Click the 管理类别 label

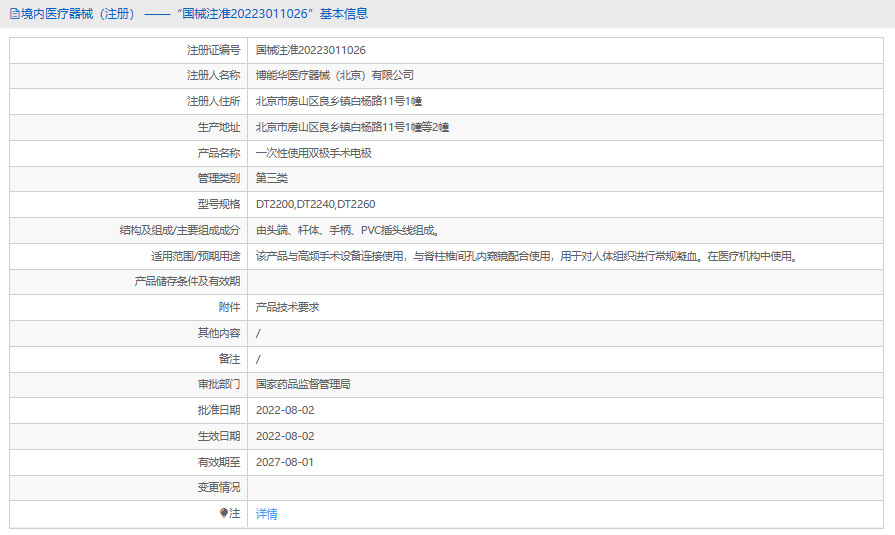[219, 178]
